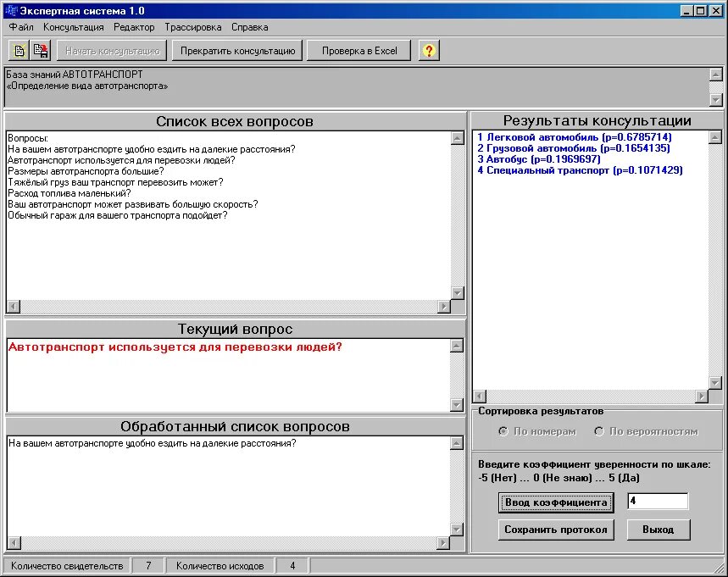This screenshot has width=728, height=577.
Task: Click the Начать консультацию button
Action: coord(112,51)
